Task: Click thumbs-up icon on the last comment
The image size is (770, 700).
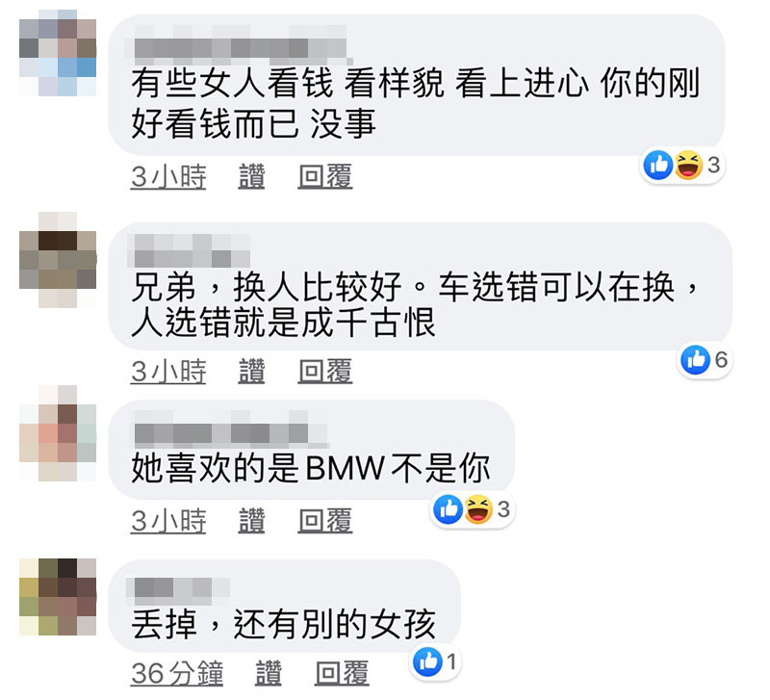Action: (x=427, y=661)
